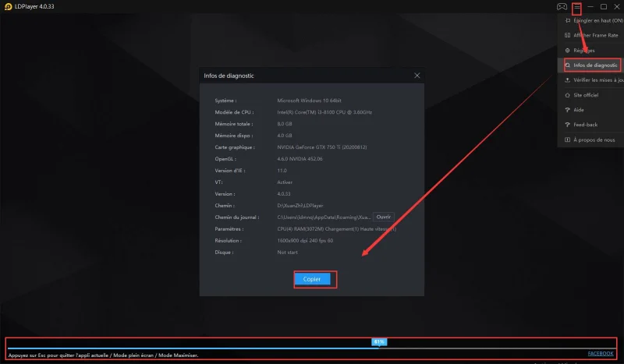The image size is (624, 364).
Task: Select Afficher Frame Rate menu item
Action: pyautogui.click(x=591, y=35)
